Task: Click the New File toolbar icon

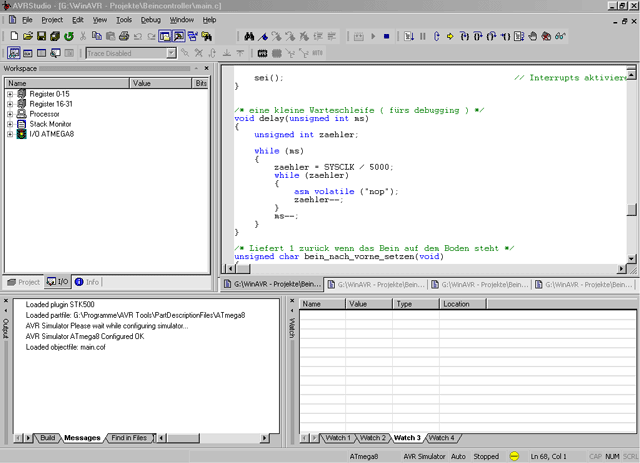Action: point(13,37)
